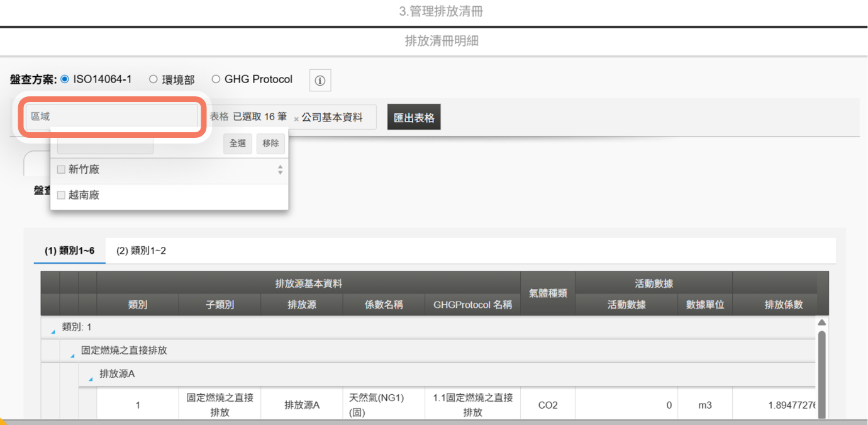Screen dimensions: 868x425
Task: Switch to the (2) 類別1~2 tab
Action: [141, 251]
